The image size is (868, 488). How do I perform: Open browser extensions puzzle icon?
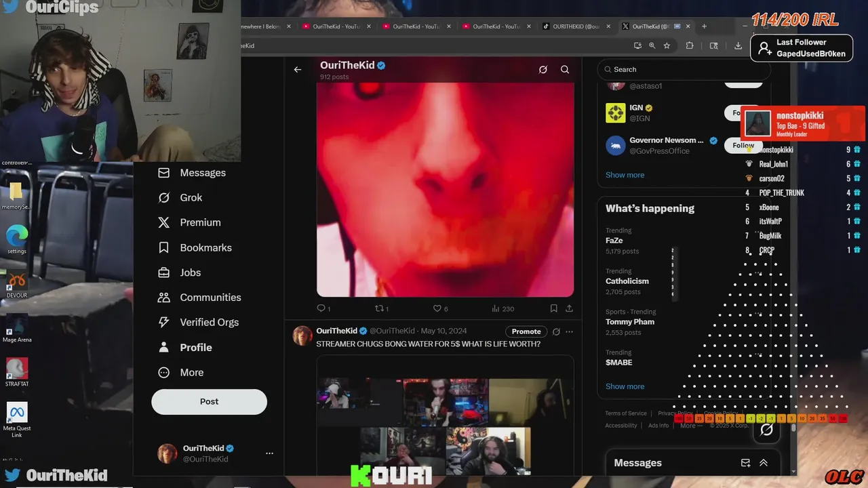pyautogui.click(x=690, y=45)
